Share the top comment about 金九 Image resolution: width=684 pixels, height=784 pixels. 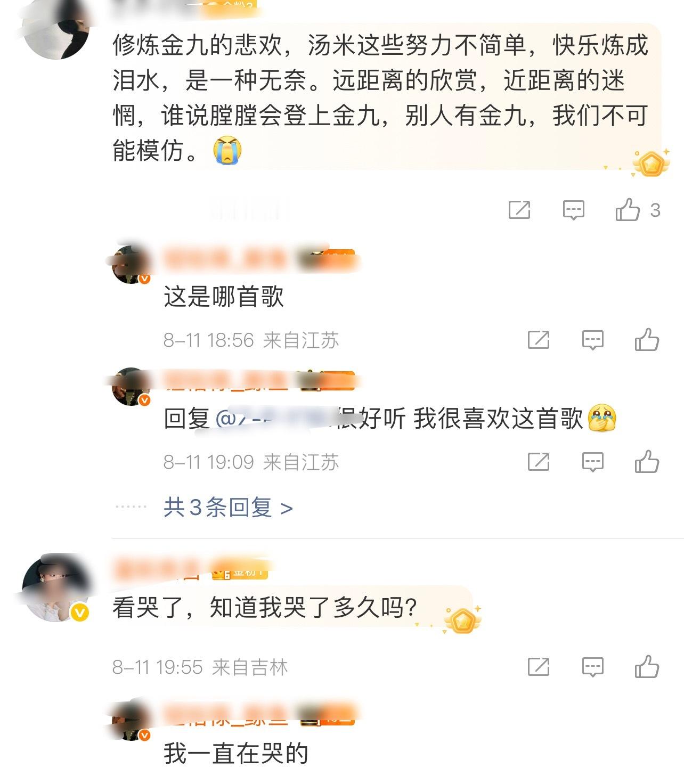click(x=519, y=210)
